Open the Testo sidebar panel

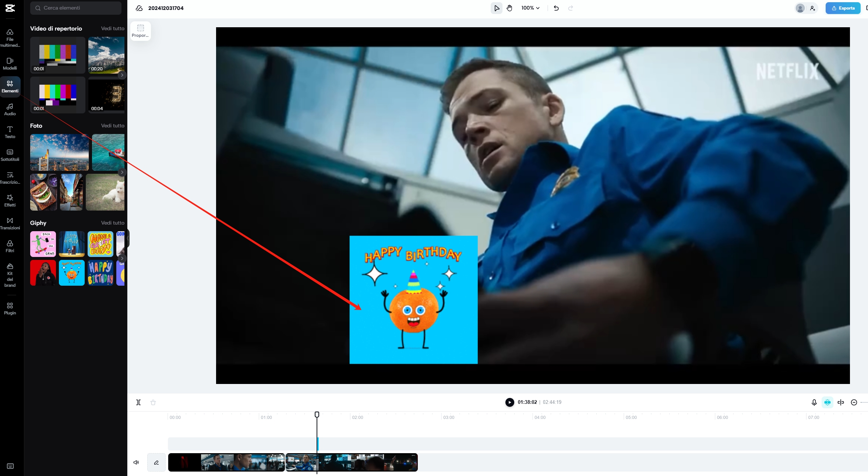pyautogui.click(x=10, y=132)
